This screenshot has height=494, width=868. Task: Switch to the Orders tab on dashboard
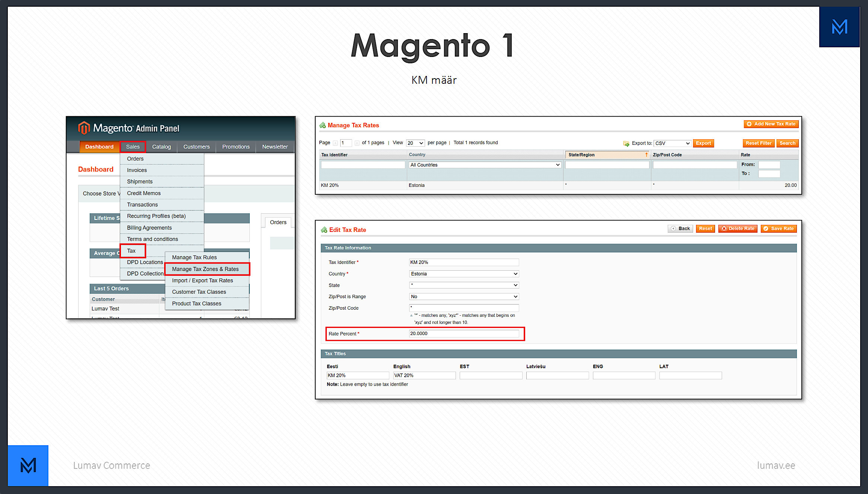point(278,222)
